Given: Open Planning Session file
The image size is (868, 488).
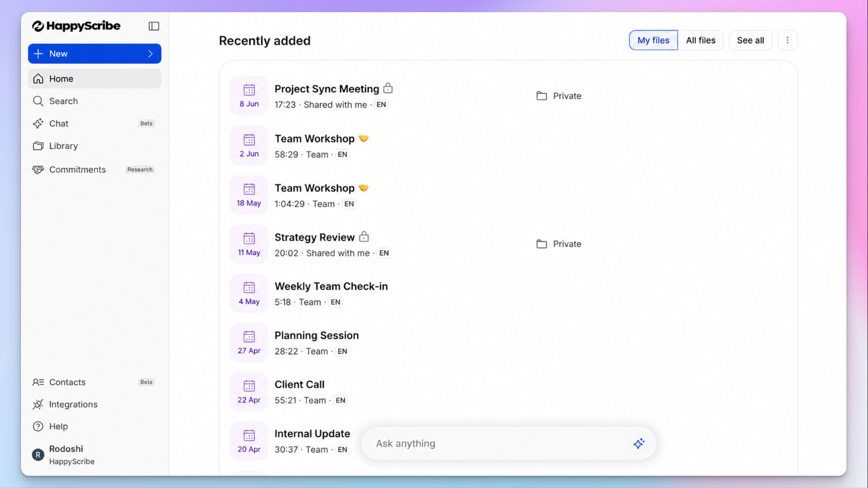Looking at the screenshot, I should pyautogui.click(x=317, y=336).
